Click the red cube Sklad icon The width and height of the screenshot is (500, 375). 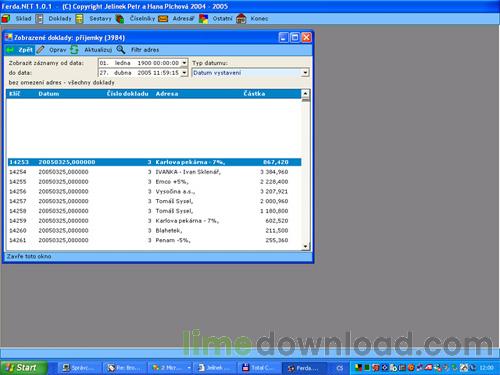6,19
